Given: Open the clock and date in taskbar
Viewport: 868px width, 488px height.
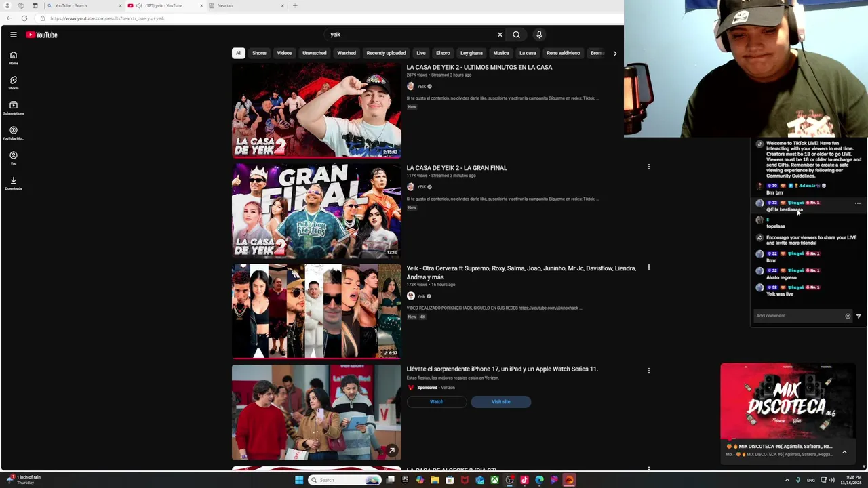Looking at the screenshot, I should (x=850, y=480).
